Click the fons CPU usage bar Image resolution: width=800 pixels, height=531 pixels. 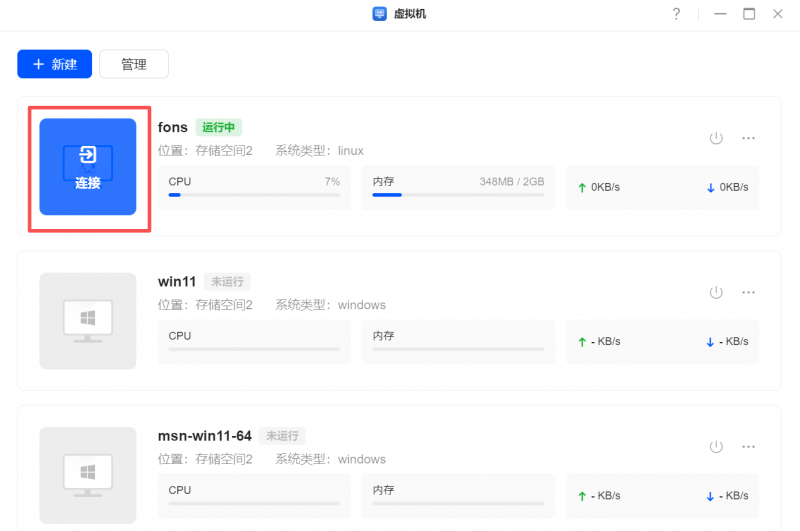pyautogui.click(x=254, y=195)
